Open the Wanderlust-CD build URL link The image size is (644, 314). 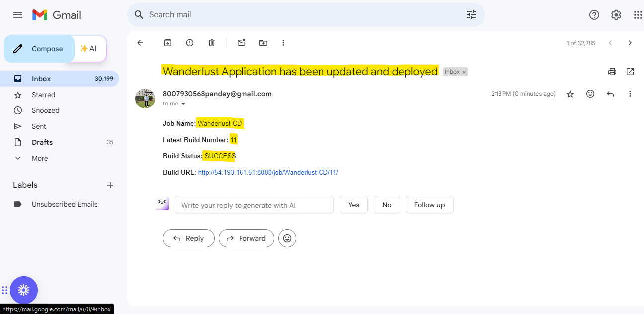(268, 172)
